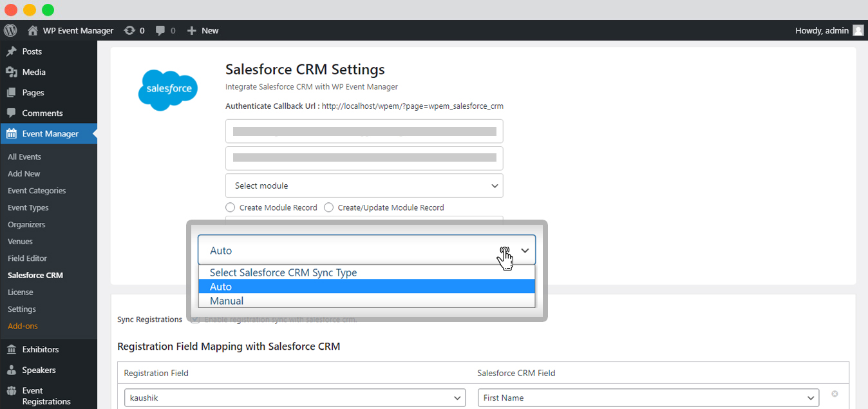Open Event Categories page
868x409 pixels.
[37, 191]
